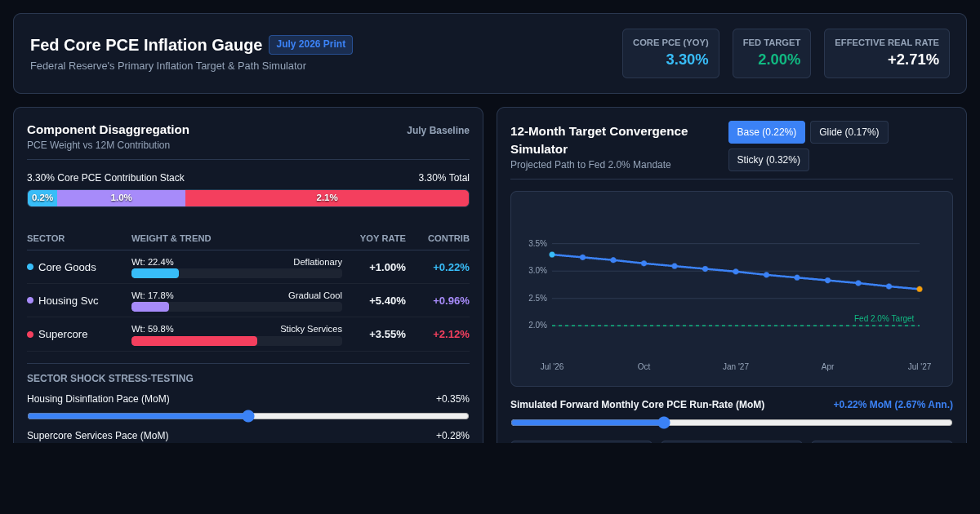
Task: Click the Sticky Services trend label
Action: 311,329
